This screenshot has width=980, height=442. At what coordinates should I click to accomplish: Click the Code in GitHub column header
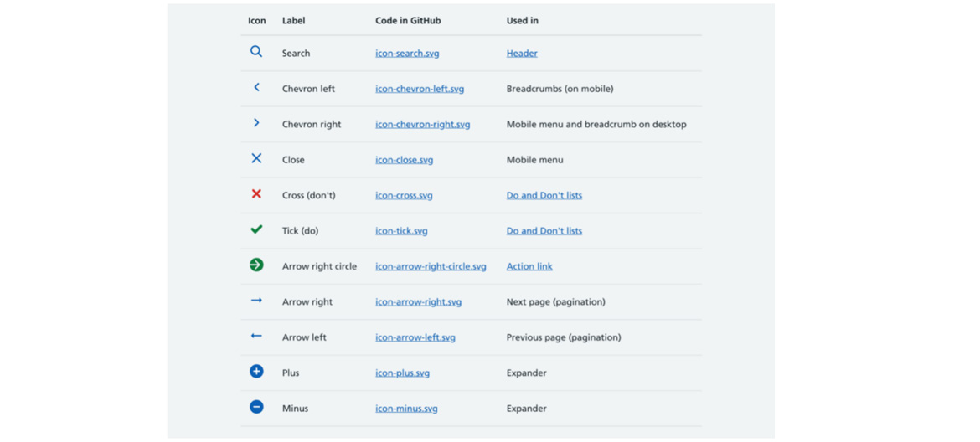(407, 21)
